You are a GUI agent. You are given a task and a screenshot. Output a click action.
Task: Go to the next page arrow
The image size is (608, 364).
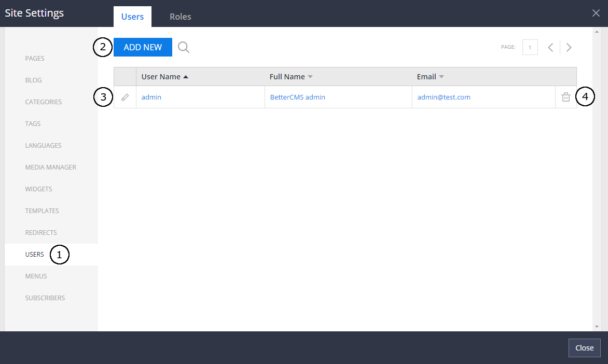(x=569, y=47)
